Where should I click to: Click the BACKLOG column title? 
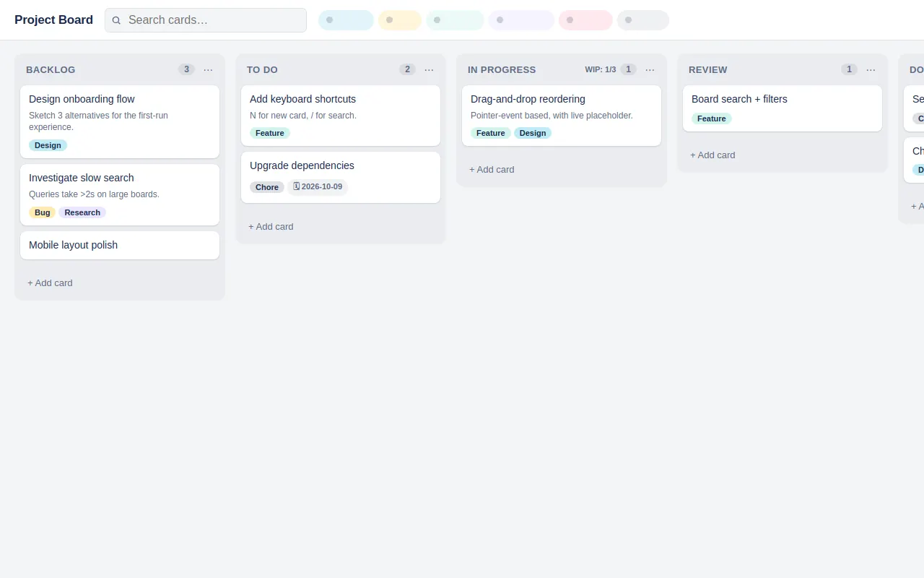tap(51, 70)
